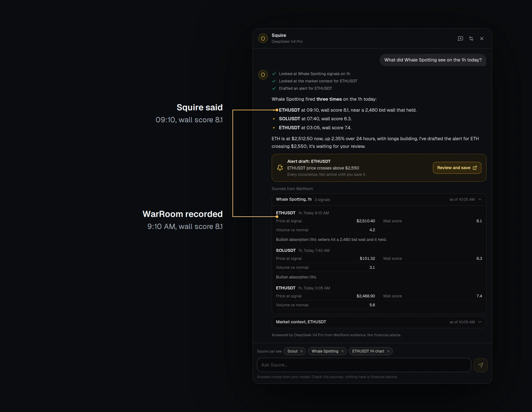The image size is (532, 412).
Task: Click the 'DeepSeek V4 Pro' model label in header
Action: coord(287,42)
